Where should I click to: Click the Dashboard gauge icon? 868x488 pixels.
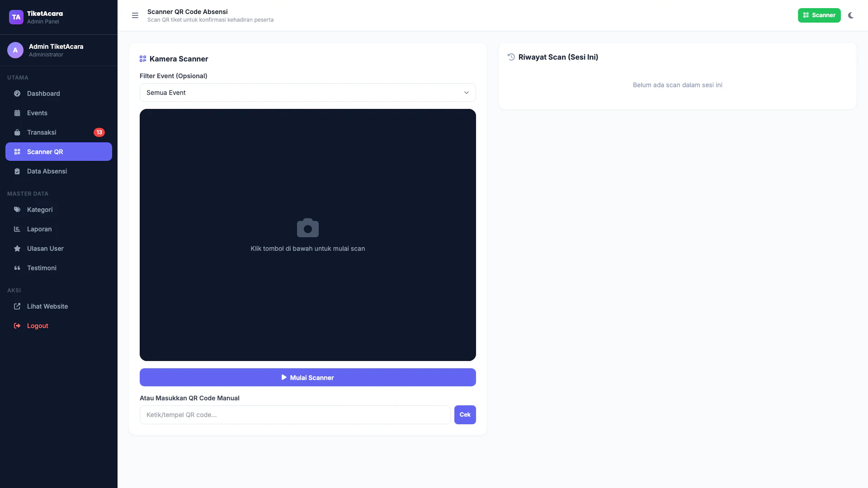17,94
